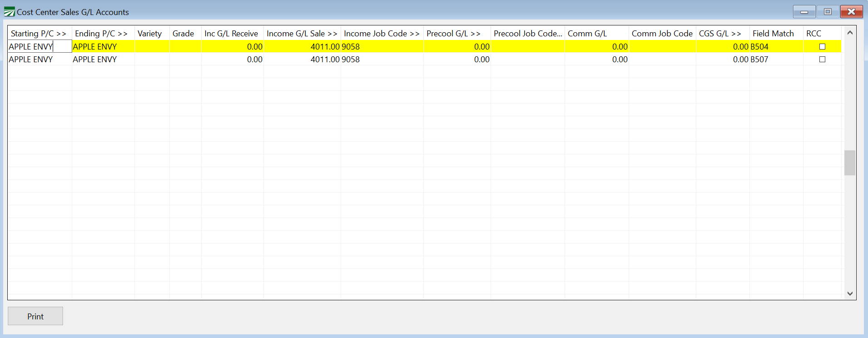Select Field Match cell B507
This screenshot has width=868, height=338.
click(x=776, y=59)
